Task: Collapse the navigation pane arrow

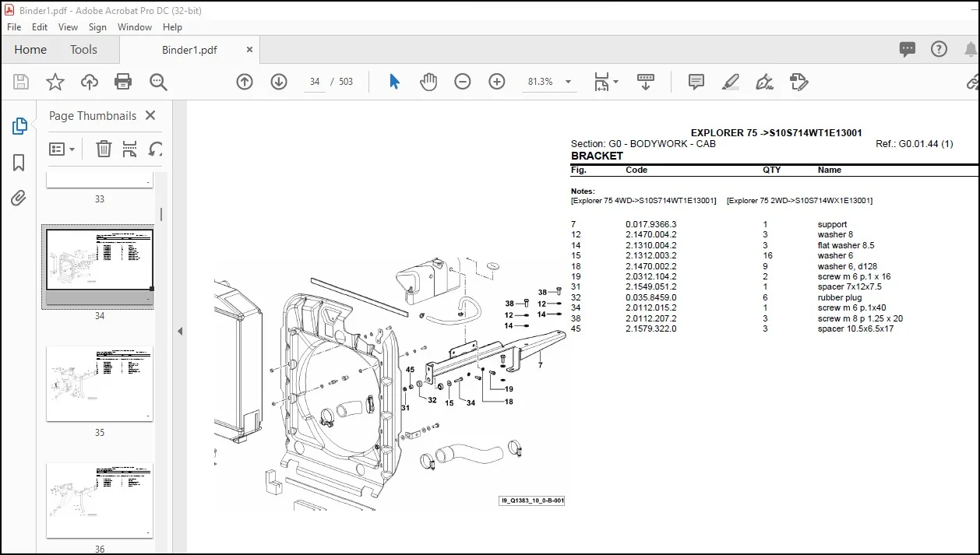Action: tap(180, 331)
